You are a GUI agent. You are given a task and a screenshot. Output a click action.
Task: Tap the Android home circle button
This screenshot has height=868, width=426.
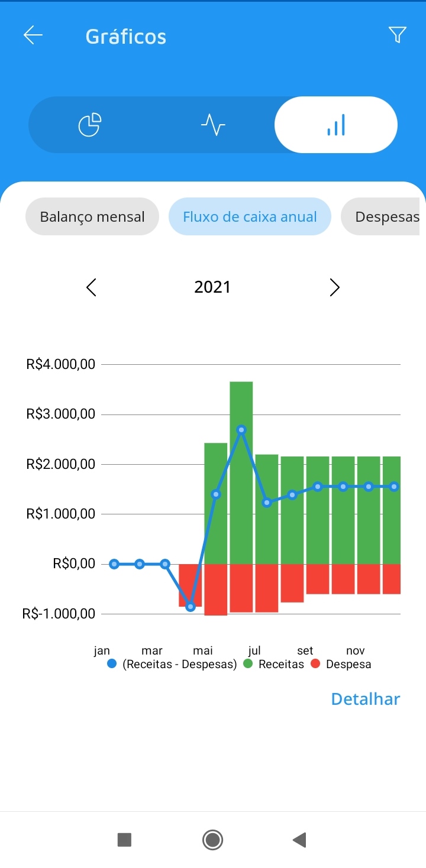(212, 840)
